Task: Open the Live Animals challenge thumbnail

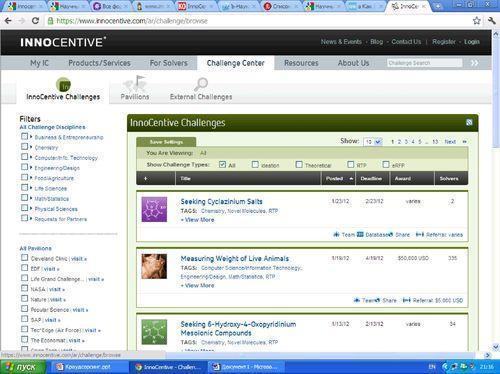Action: pos(154,266)
